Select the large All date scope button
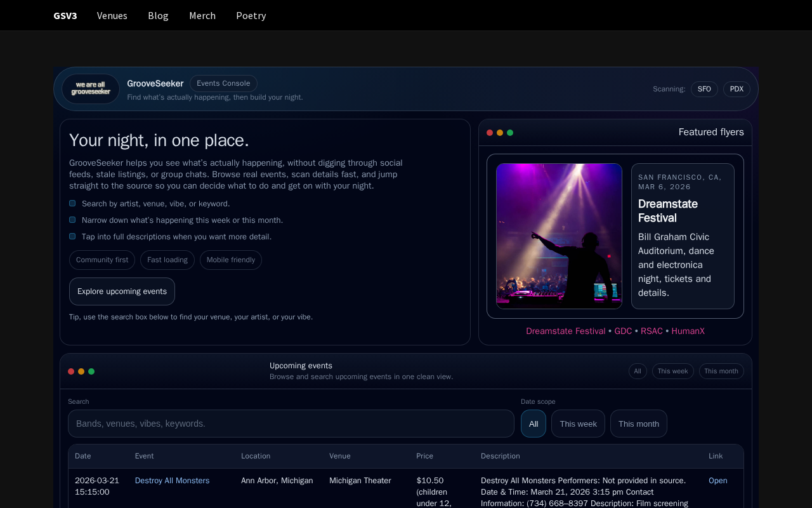Image resolution: width=812 pixels, height=508 pixels. tap(534, 424)
